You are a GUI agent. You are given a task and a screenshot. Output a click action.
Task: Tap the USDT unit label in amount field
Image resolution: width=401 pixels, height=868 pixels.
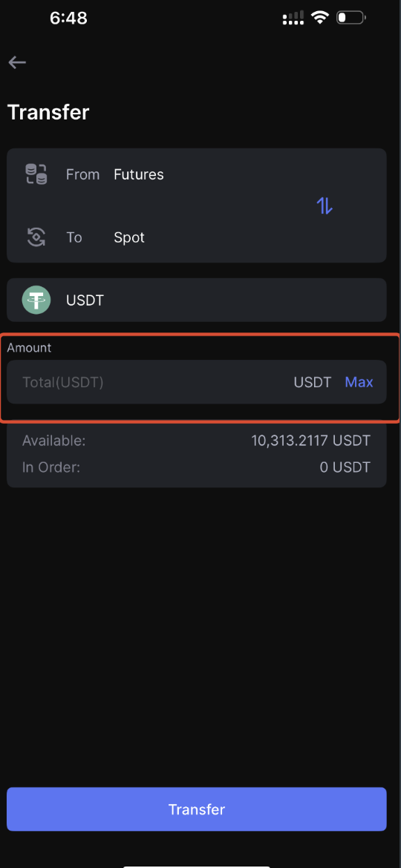click(313, 382)
